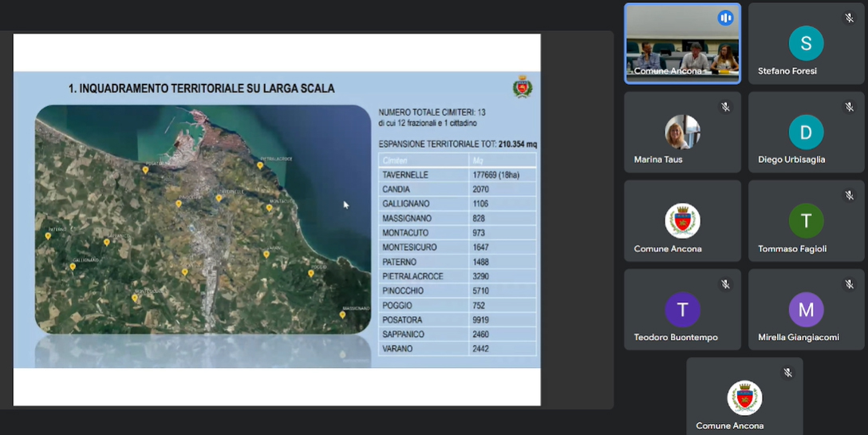Select Teodoro Buontempo's purple T avatar
868x435 pixels.
pyautogui.click(x=682, y=310)
